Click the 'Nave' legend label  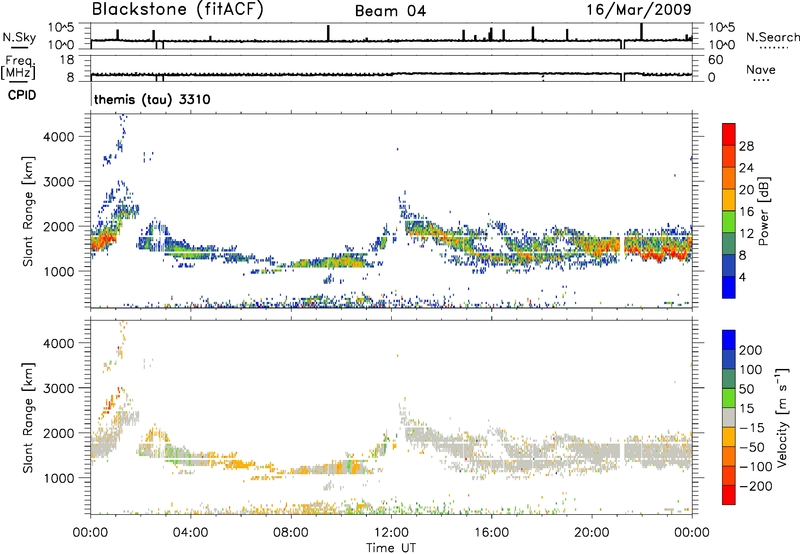(761, 70)
